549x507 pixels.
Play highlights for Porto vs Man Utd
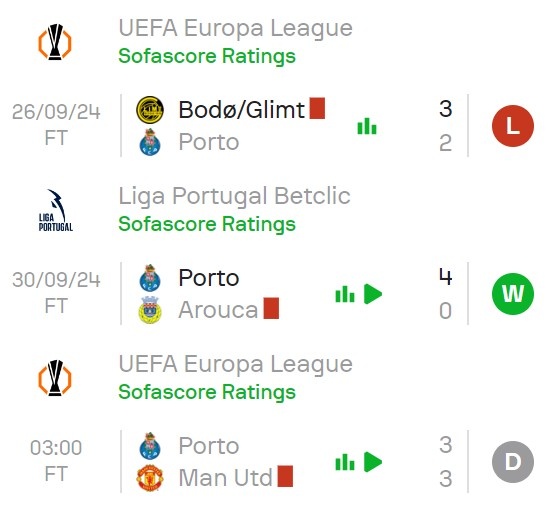click(x=373, y=462)
